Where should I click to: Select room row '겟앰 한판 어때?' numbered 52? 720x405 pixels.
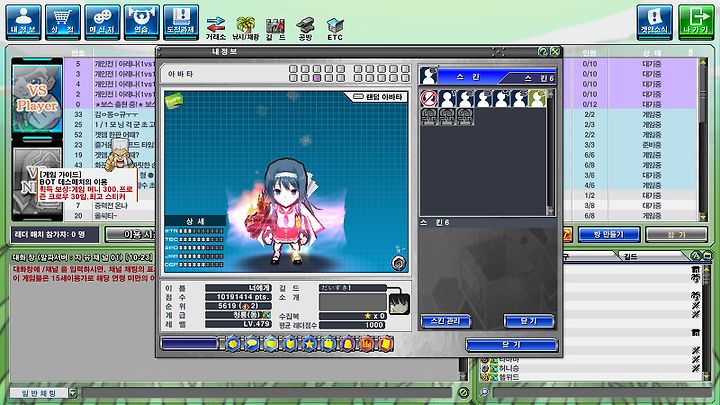coord(111,135)
